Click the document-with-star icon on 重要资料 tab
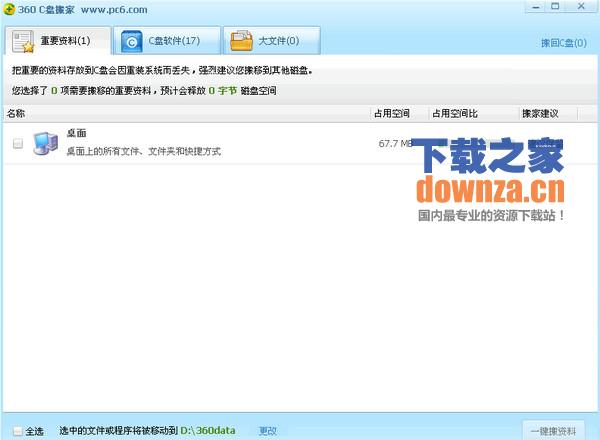 23,42
